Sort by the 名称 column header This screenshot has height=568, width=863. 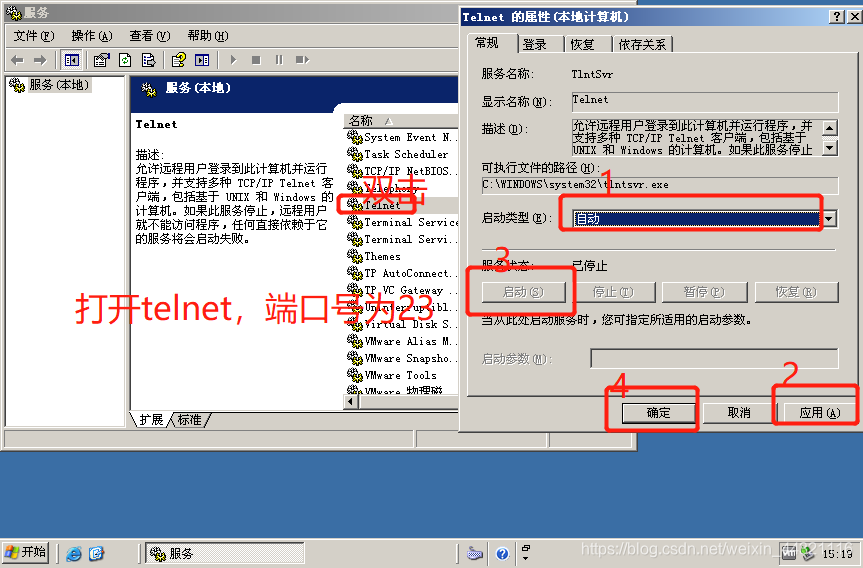point(401,121)
